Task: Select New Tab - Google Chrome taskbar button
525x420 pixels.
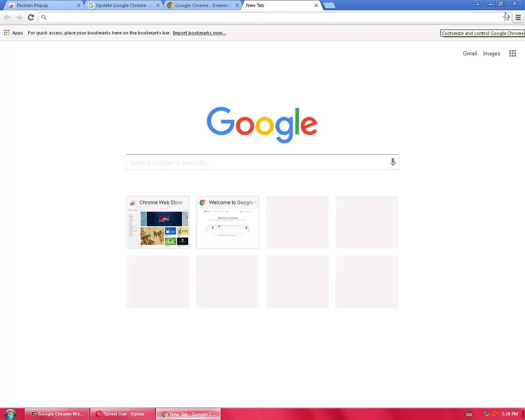Action: [x=188, y=414]
